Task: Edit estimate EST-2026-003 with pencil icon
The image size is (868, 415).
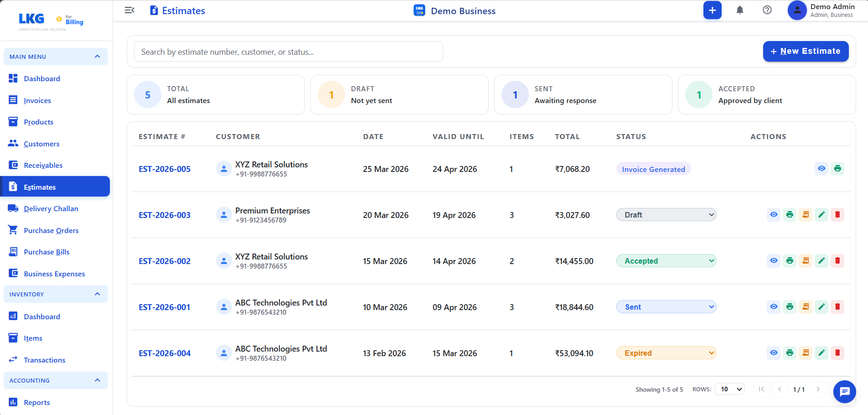Action: [821, 215]
